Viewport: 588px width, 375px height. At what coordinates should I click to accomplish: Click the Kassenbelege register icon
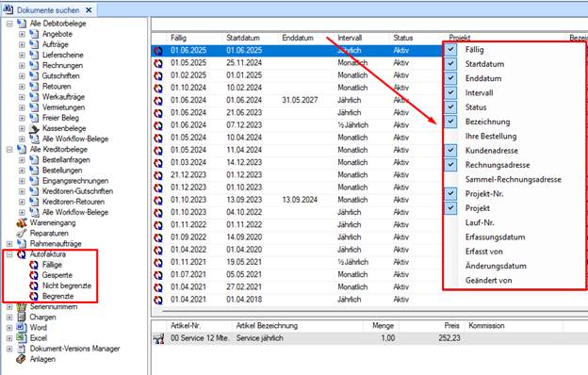click(34, 128)
